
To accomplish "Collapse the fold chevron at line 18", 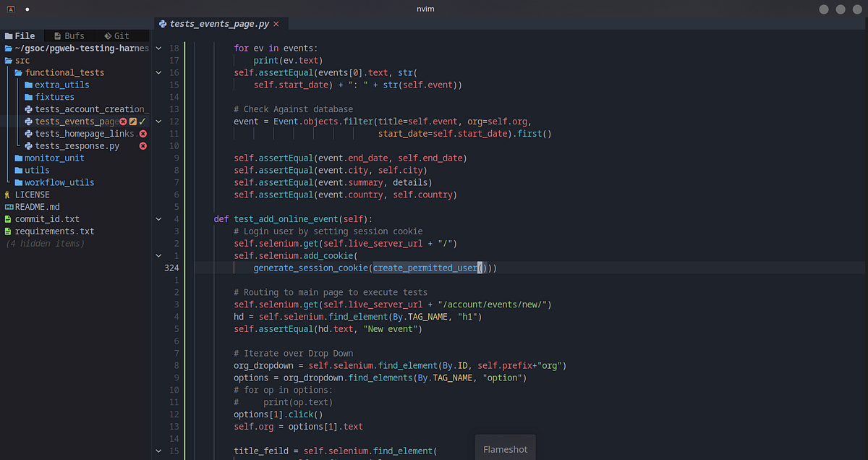I will (158, 48).
